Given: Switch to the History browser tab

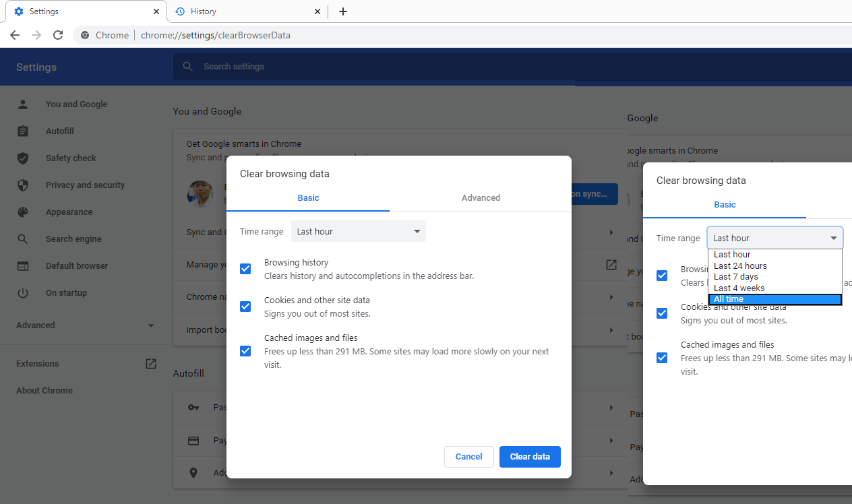Looking at the screenshot, I should pyautogui.click(x=247, y=11).
